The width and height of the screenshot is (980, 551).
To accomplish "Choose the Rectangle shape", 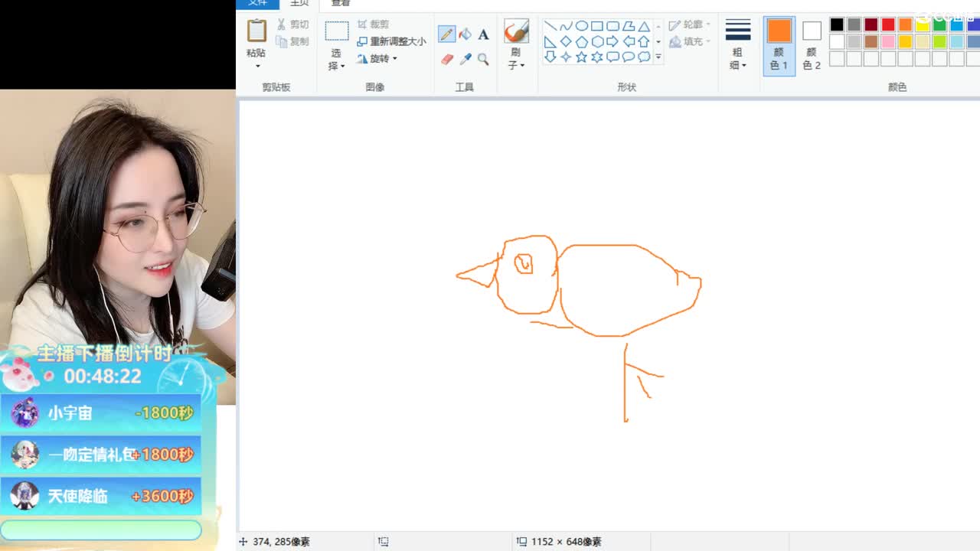I will [x=597, y=26].
